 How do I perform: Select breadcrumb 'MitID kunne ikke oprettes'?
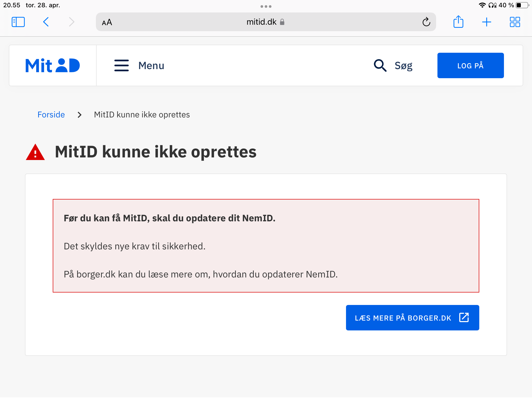coord(142,115)
